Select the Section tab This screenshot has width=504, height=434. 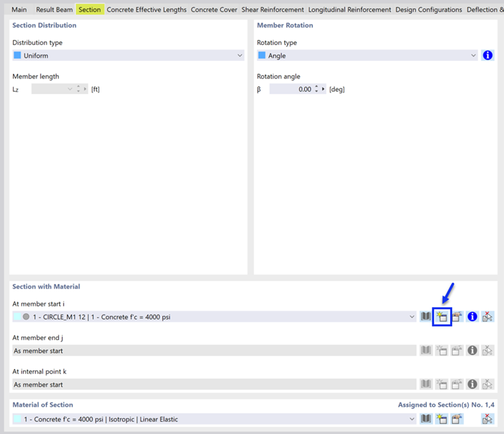(x=90, y=9)
